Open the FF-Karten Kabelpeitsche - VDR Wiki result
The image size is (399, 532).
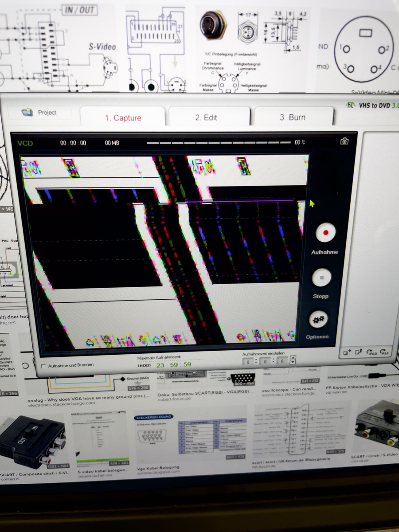click(x=363, y=386)
